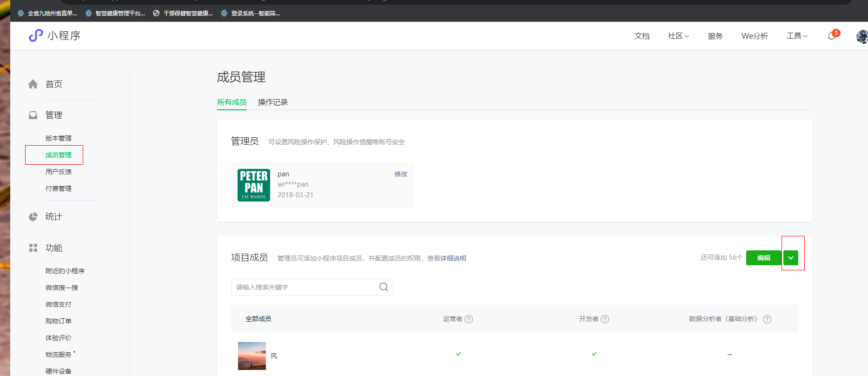Click the member search input field
The image size is (868, 376).
point(305,287)
